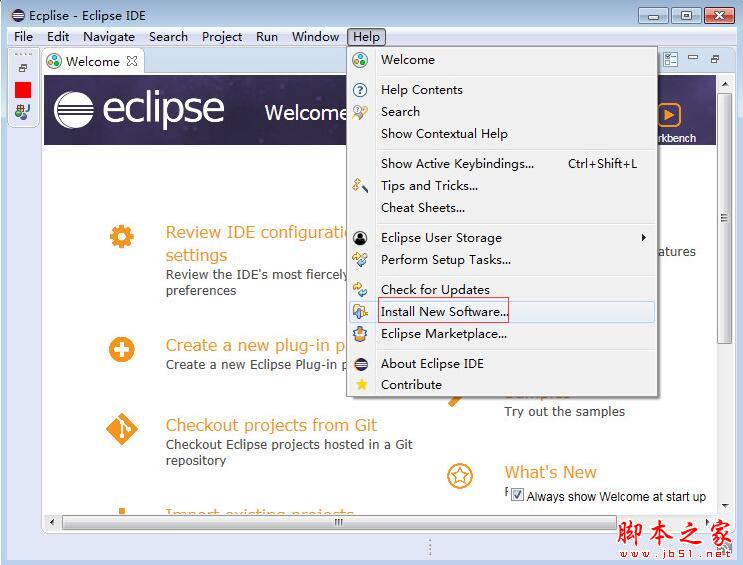Click the scroll up arrow on vertical scrollbar
Viewport: 743px width, 565px height.
point(725,84)
